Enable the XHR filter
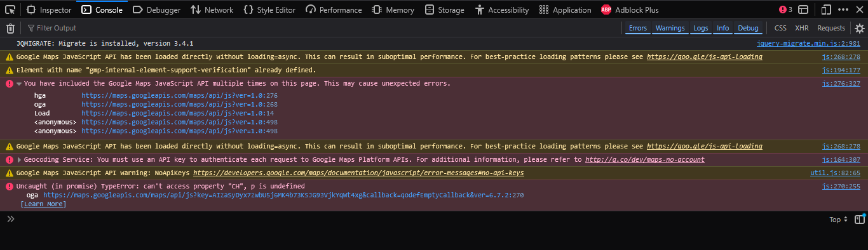 [802, 28]
